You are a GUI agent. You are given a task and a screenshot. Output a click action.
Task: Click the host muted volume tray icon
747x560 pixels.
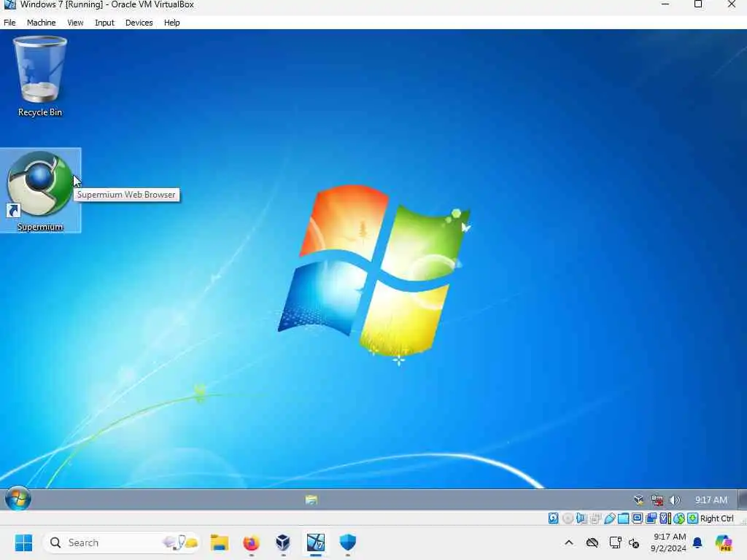[x=634, y=542]
